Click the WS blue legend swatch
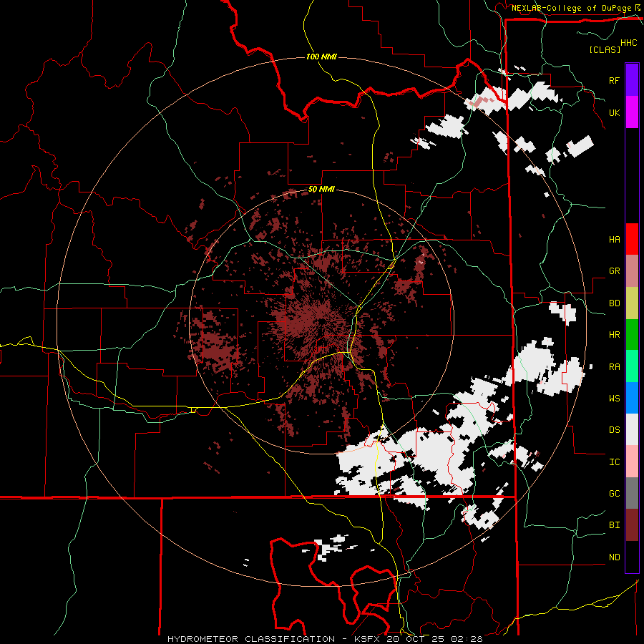644x644 pixels. tap(632, 398)
